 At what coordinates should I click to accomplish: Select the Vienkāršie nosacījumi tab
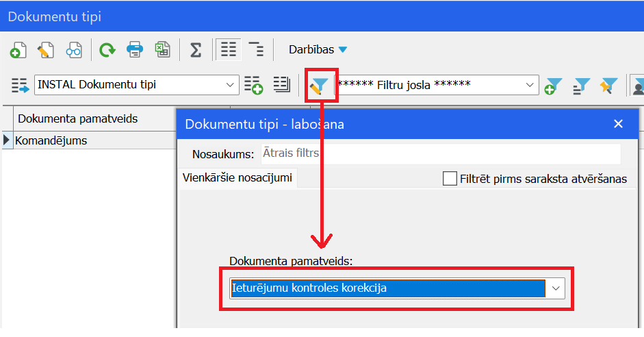pyautogui.click(x=237, y=177)
